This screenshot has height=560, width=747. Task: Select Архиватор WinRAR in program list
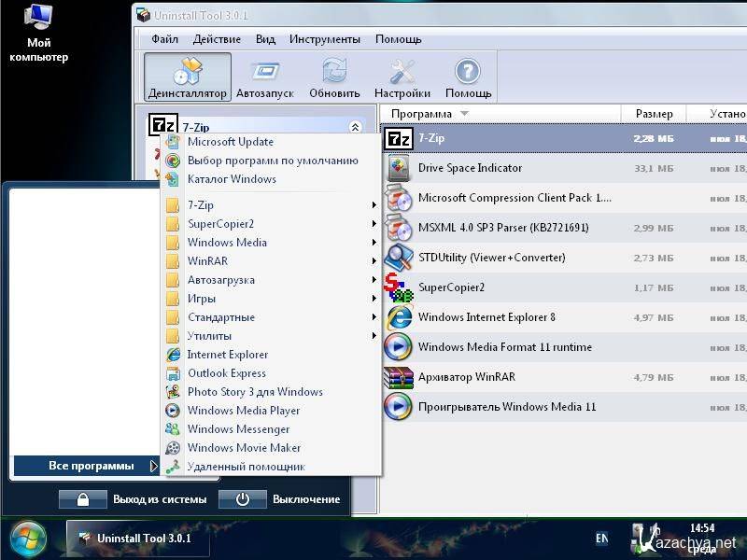[x=466, y=377]
